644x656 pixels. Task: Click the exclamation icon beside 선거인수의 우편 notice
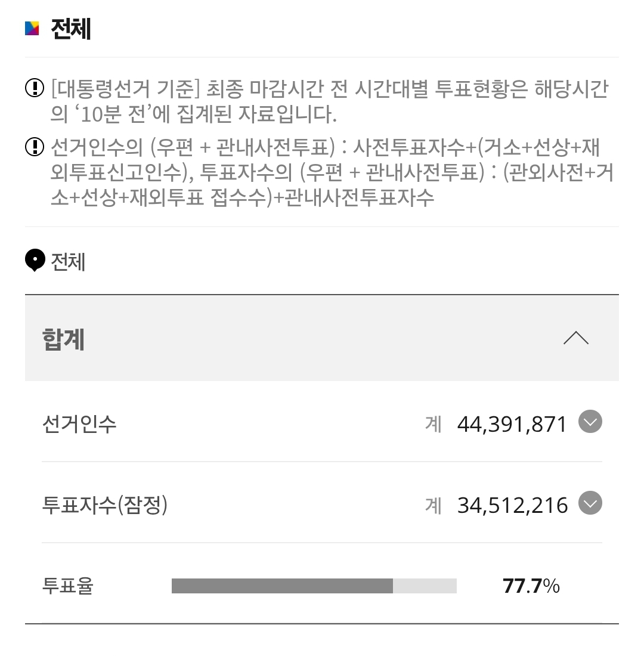[x=35, y=147]
